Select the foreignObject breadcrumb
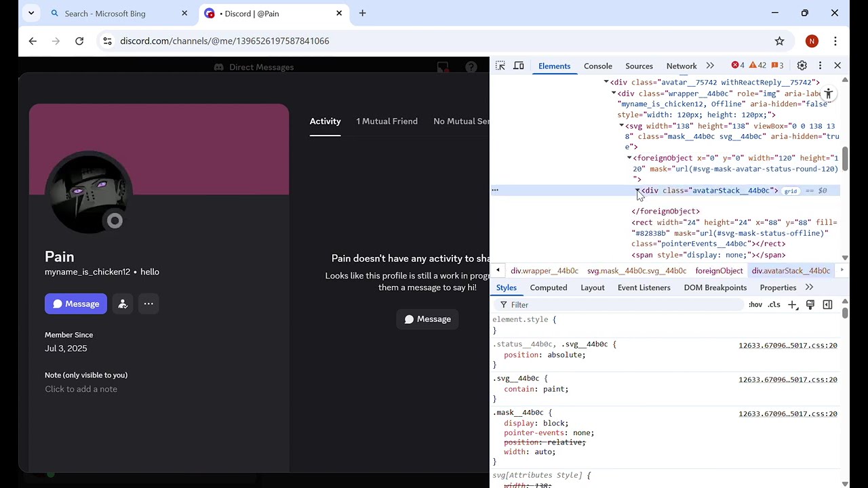 pyautogui.click(x=719, y=270)
